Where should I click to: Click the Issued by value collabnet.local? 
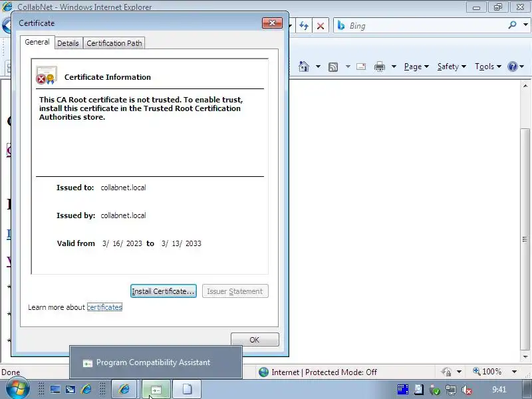123,215
